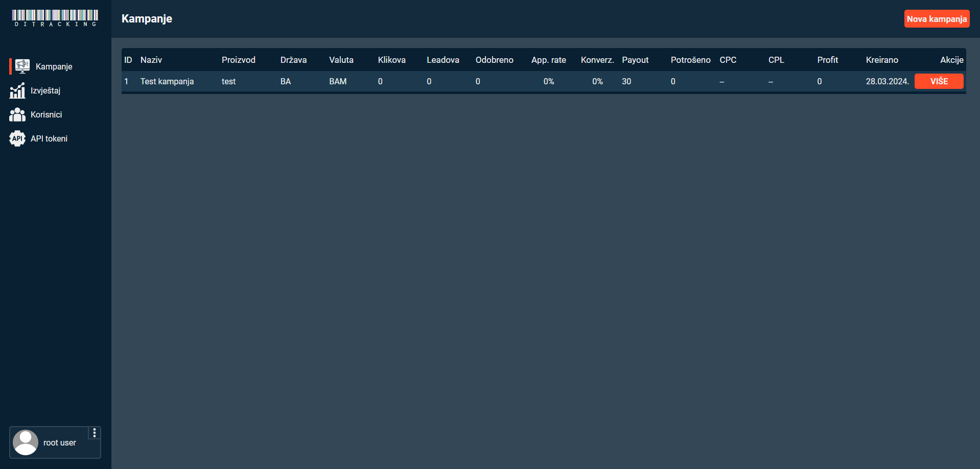Create a new campaign with Nova kampanja
This screenshot has height=469, width=980.
click(x=937, y=19)
